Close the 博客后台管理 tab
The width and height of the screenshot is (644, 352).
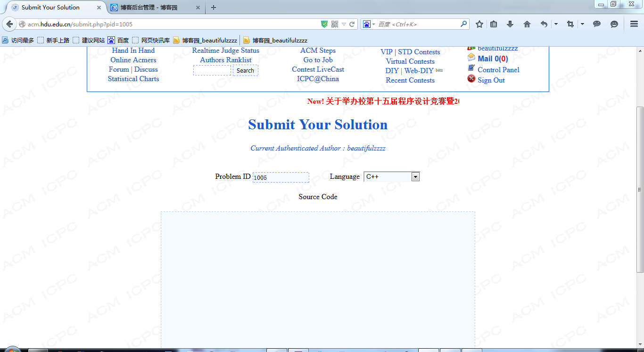pos(198,8)
